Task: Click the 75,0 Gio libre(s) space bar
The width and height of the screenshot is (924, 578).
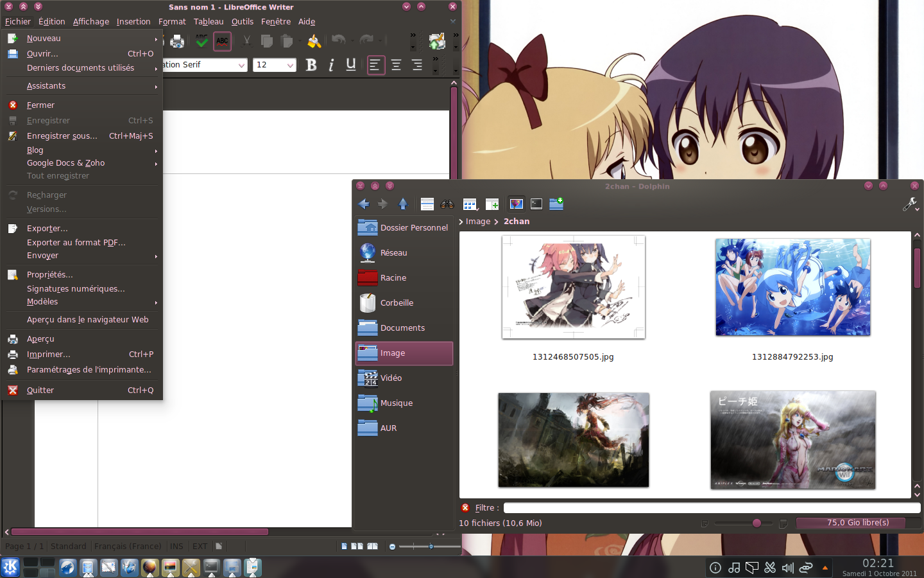Action: pyautogui.click(x=858, y=523)
